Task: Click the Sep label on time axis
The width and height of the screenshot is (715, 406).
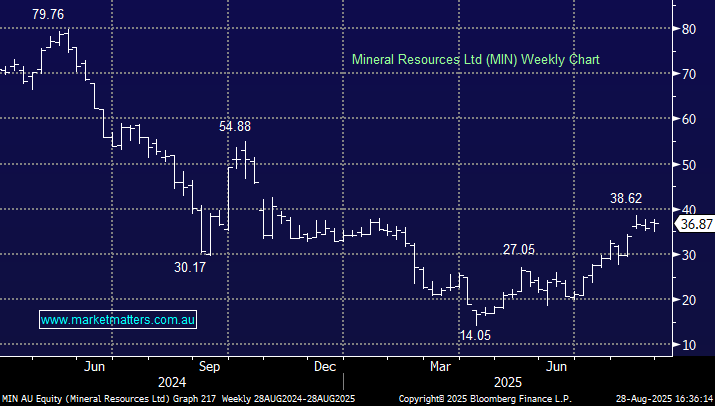Action: (209, 367)
